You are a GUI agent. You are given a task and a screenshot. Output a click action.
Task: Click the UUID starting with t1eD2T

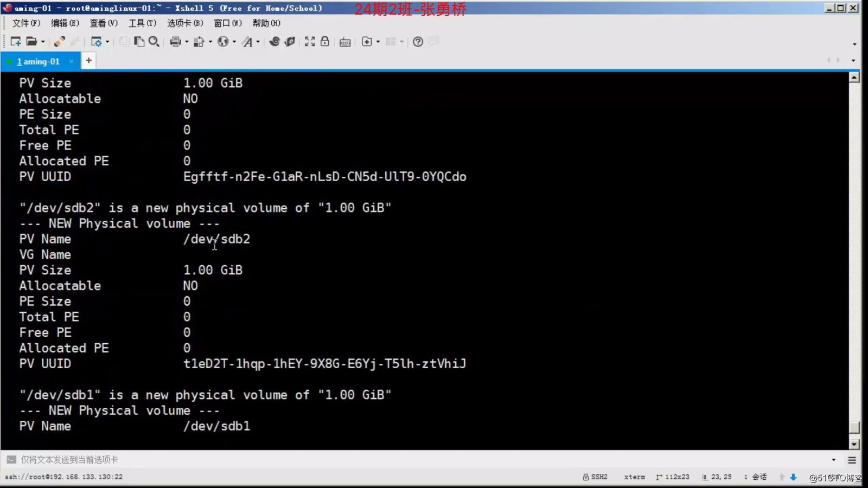324,364
